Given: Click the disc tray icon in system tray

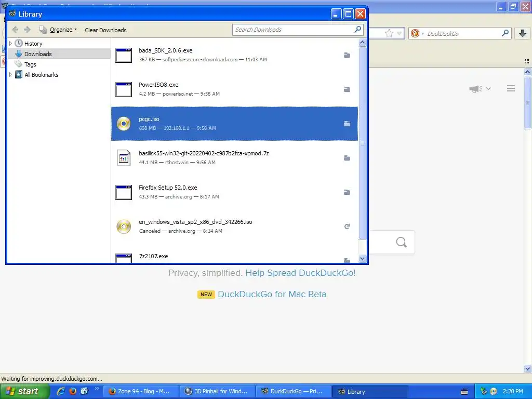Looking at the screenshot, I should coord(494,391).
